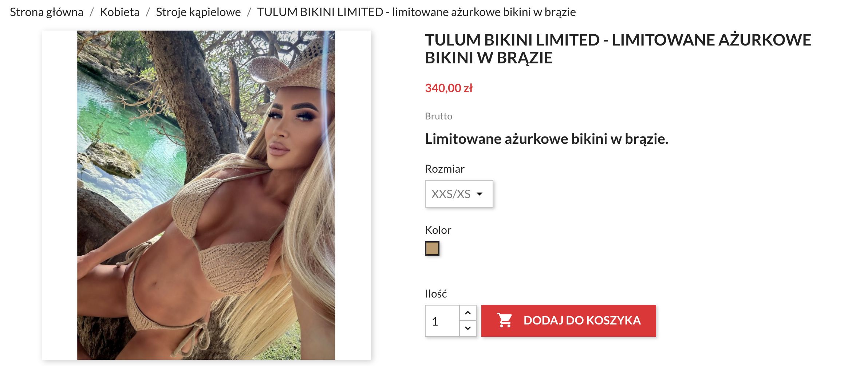Click the Ilość label
Viewport: 868px width, 366px height.
436,294
